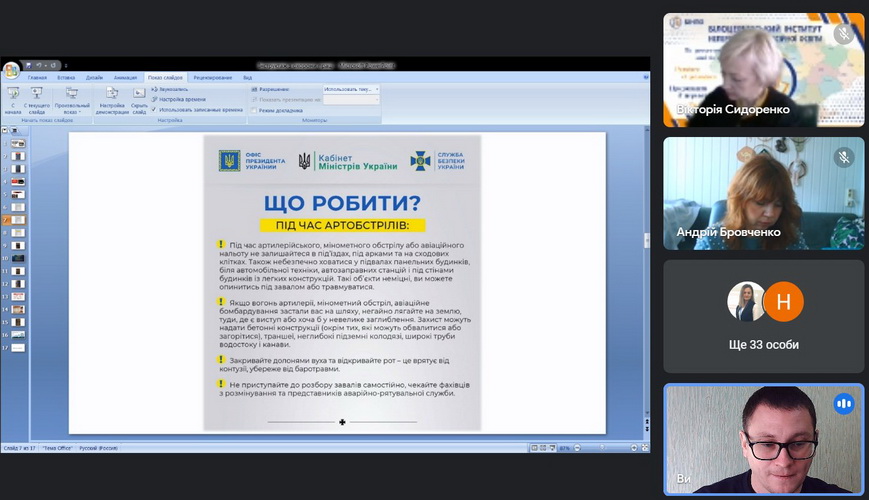This screenshot has height=500, width=869.
Task: Switch to the Анимация ribbon tab
Action: tap(125, 77)
